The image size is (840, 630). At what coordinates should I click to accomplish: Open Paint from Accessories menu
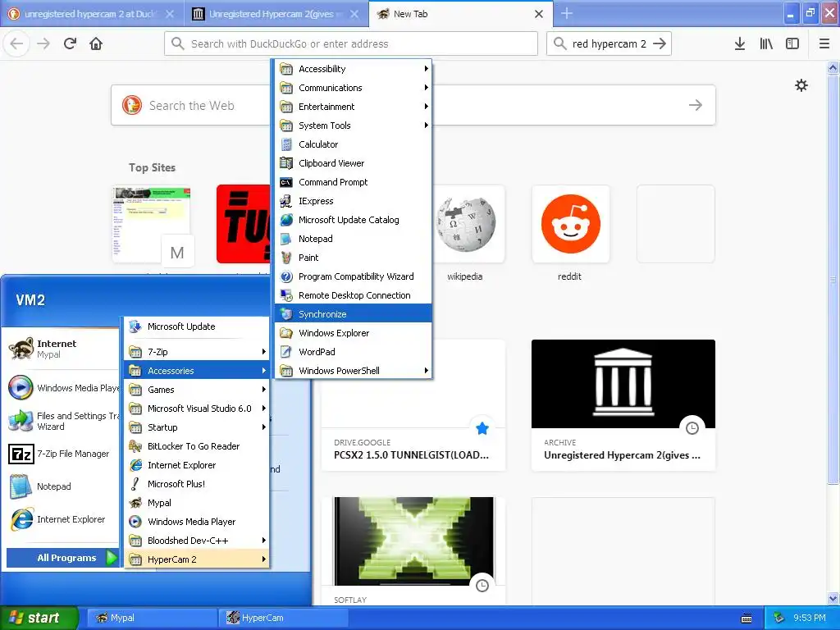tap(353, 258)
